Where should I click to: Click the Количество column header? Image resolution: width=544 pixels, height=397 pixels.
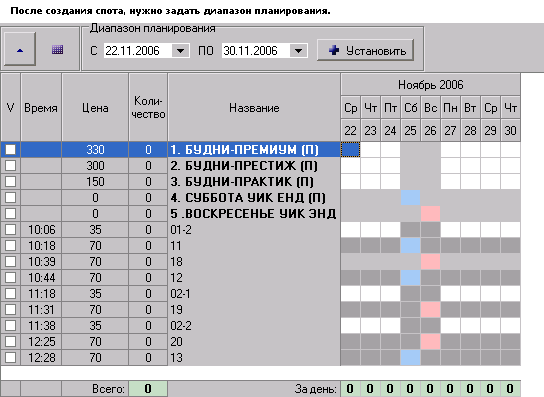(148, 107)
